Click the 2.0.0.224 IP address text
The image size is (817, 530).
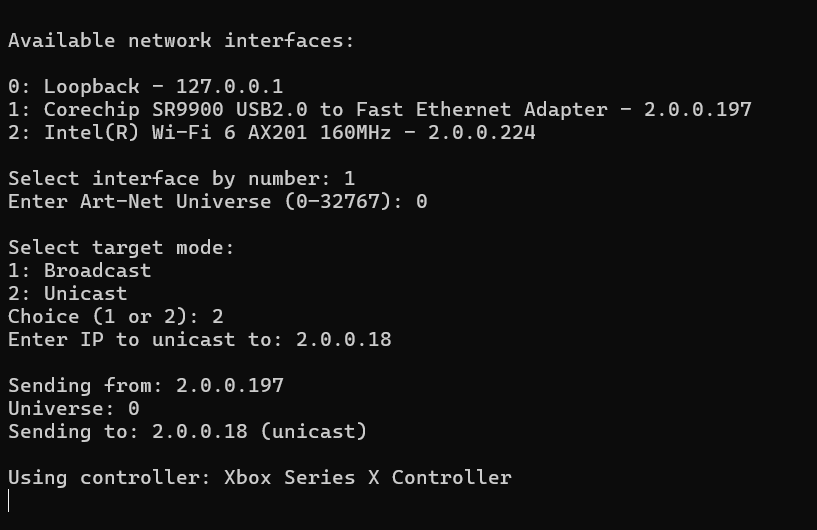click(x=482, y=132)
